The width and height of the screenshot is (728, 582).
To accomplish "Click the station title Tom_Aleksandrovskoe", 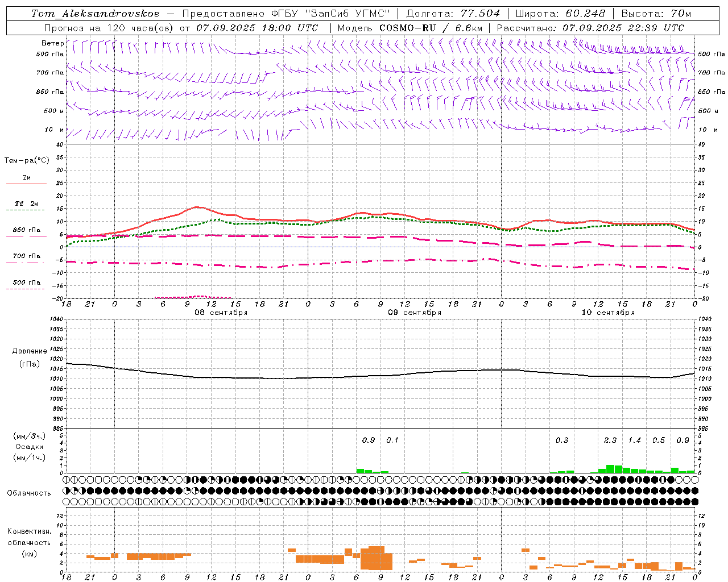I will [96, 14].
